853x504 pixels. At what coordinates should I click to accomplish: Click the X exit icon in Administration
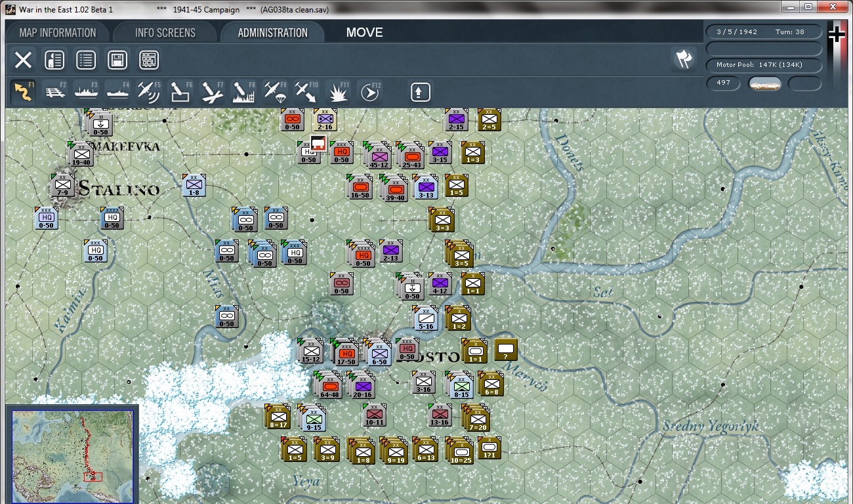coord(23,60)
